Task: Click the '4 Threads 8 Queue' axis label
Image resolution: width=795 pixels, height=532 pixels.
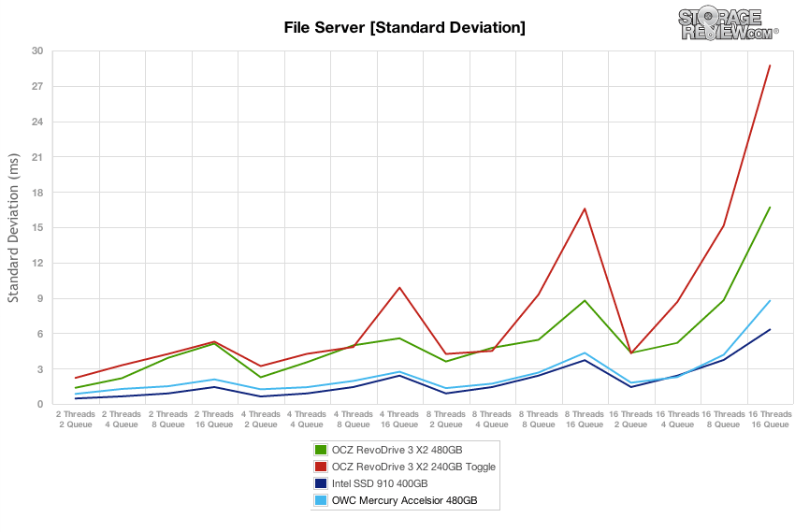Action: point(354,420)
